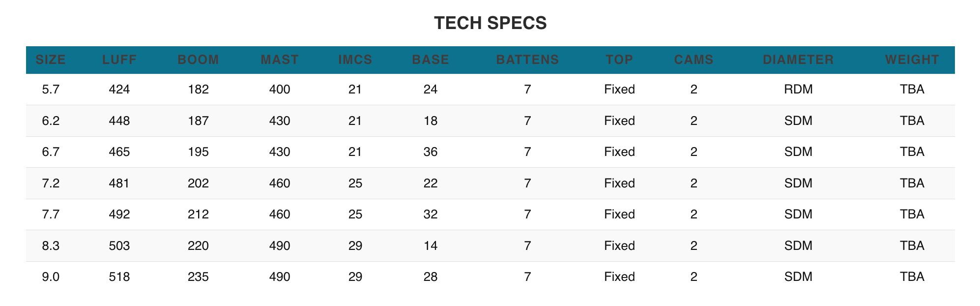Viewport: 980px width, 306px height.
Task: Click the MAST column header
Action: pos(280,60)
